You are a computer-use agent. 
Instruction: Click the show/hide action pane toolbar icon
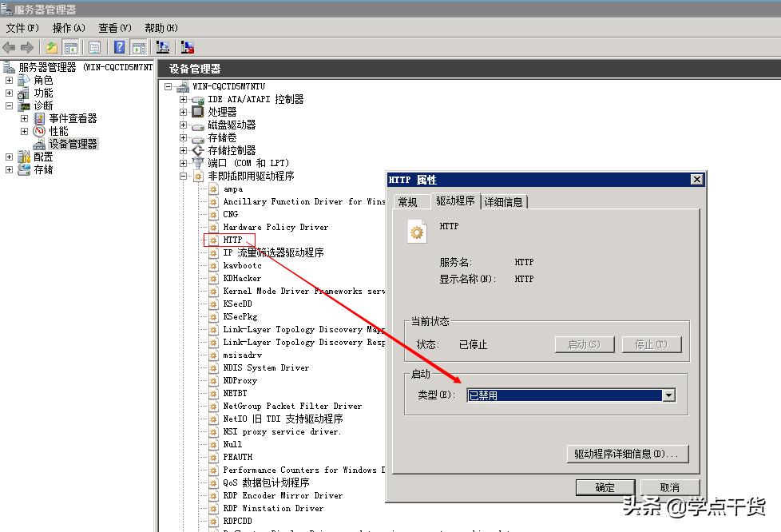[x=138, y=47]
